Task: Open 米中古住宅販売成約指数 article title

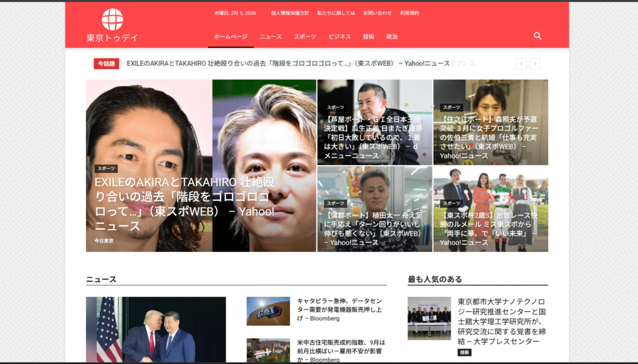Action: pos(341,350)
